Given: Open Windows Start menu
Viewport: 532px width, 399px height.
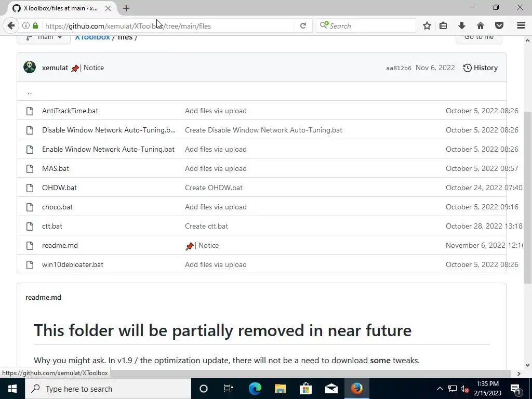Looking at the screenshot, I should (x=12, y=389).
